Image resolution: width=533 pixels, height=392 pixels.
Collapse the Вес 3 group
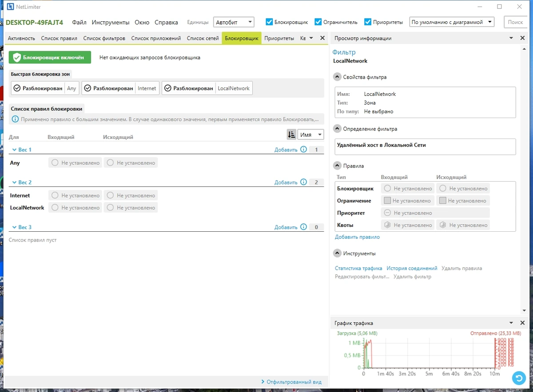pyautogui.click(x=14, y=227)
